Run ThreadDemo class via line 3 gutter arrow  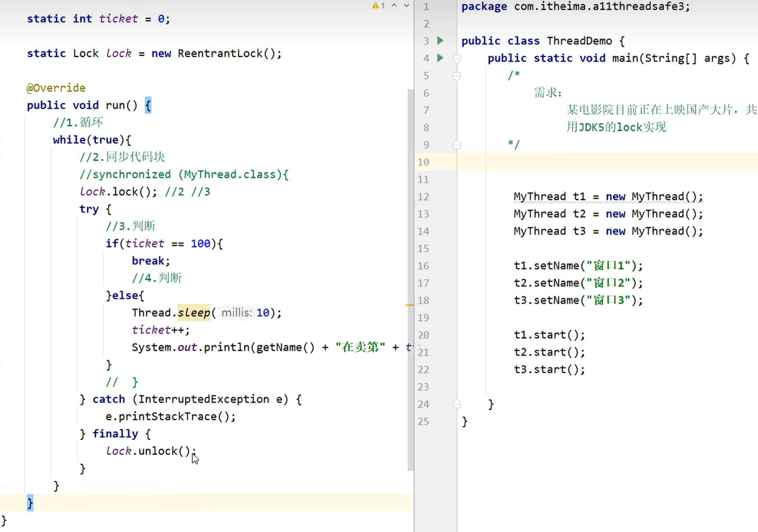pos(440,41)
